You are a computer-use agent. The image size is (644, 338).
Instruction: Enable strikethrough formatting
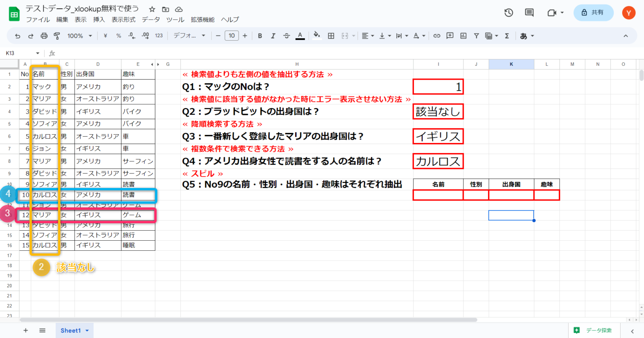(x=286, y=36)
